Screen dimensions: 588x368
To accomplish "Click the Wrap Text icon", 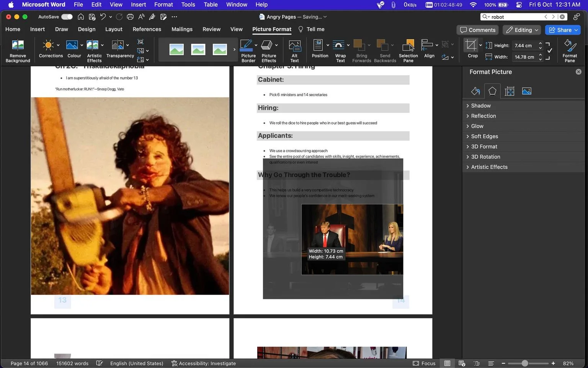I will [x=338, y=46].
